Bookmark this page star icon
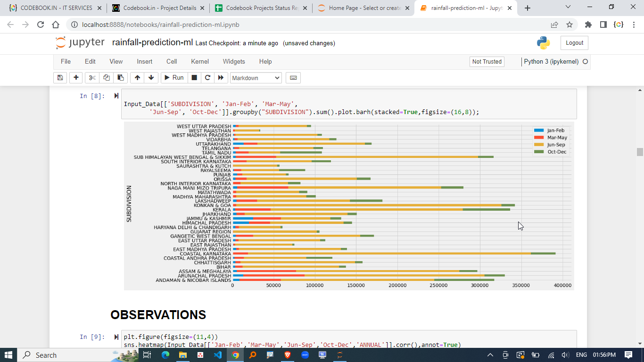 (570, 25)
